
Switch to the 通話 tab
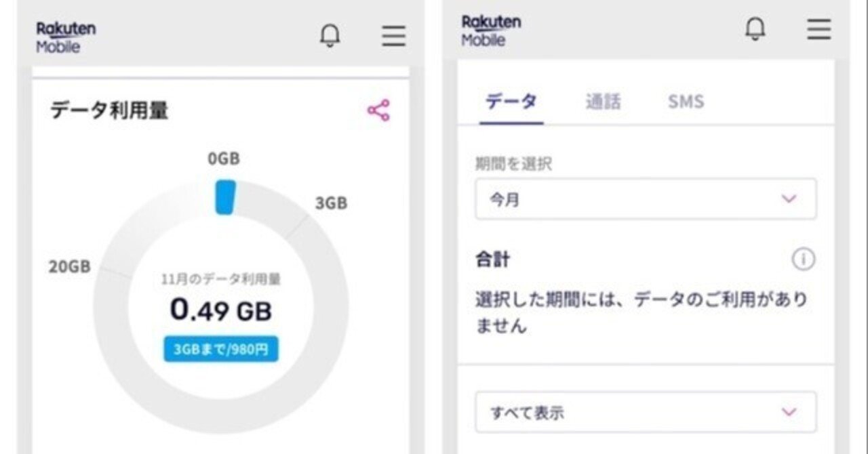coord(604,100)
